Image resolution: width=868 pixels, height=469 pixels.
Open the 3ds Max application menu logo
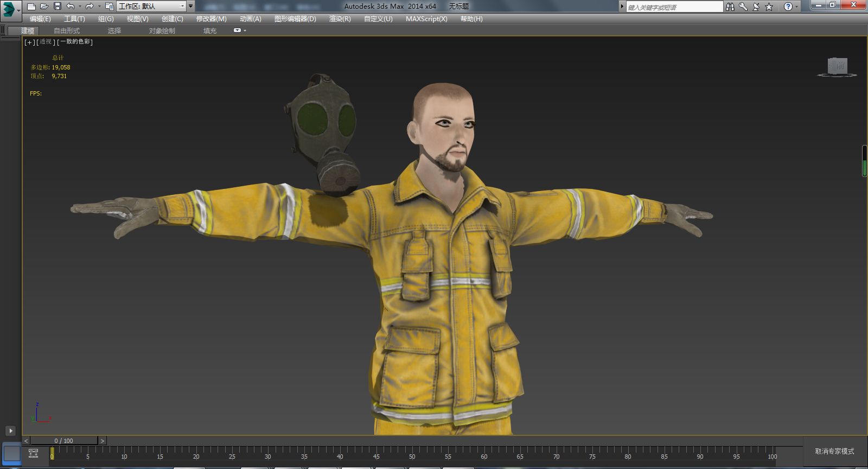(x=9, y=9)
